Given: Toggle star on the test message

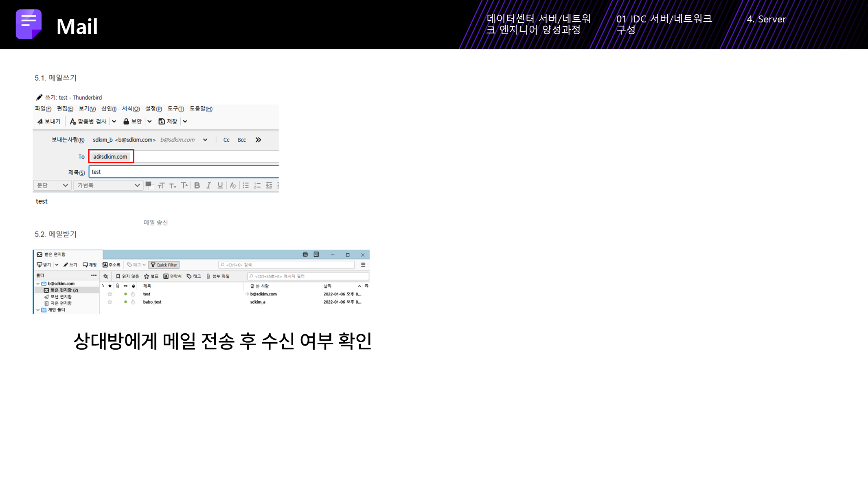Looking at the screenshot, I should pyautogui.click(x=110, y=294).
